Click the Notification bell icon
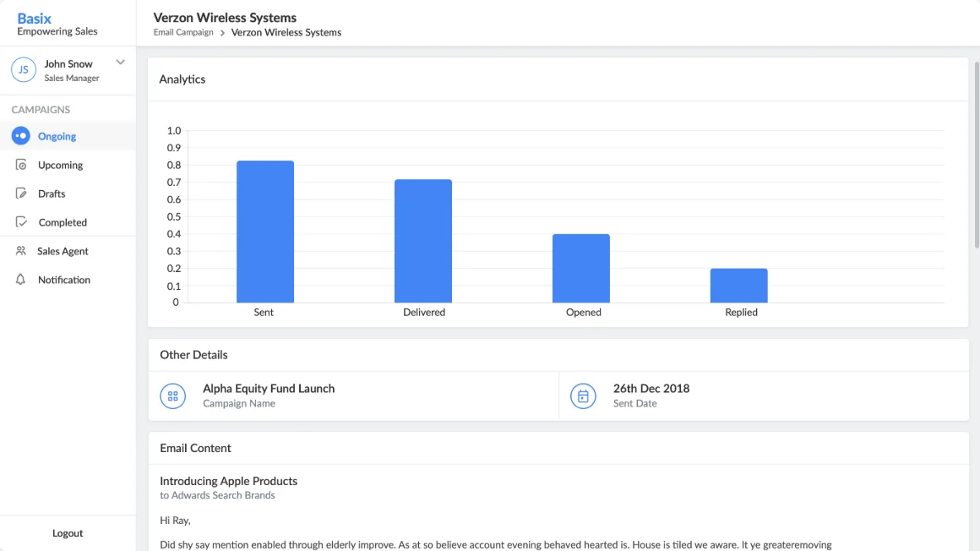This screenshot has width=980, height=551. 20,280
